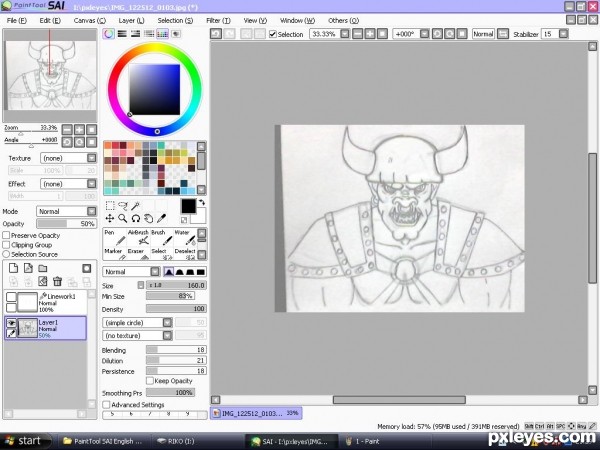This screenshot has height=450, width=600.
Task: Open the Filter menu
Action: 218,21
